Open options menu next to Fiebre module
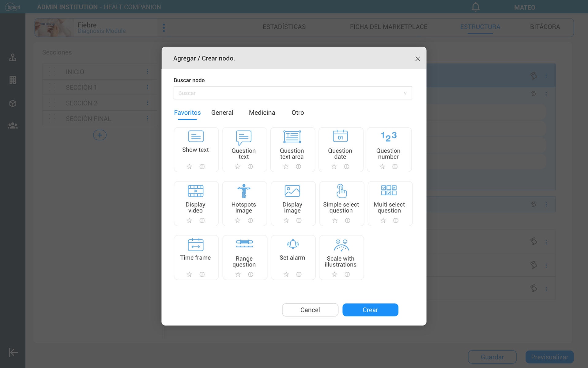Image resolution: width=588 pixels, height=368 pixels. tap(164, 28)
